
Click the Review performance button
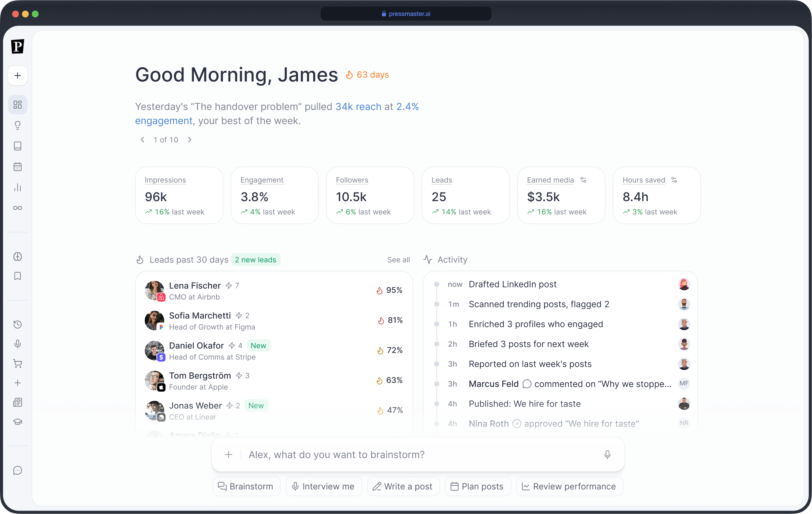[x=569, y=486]
